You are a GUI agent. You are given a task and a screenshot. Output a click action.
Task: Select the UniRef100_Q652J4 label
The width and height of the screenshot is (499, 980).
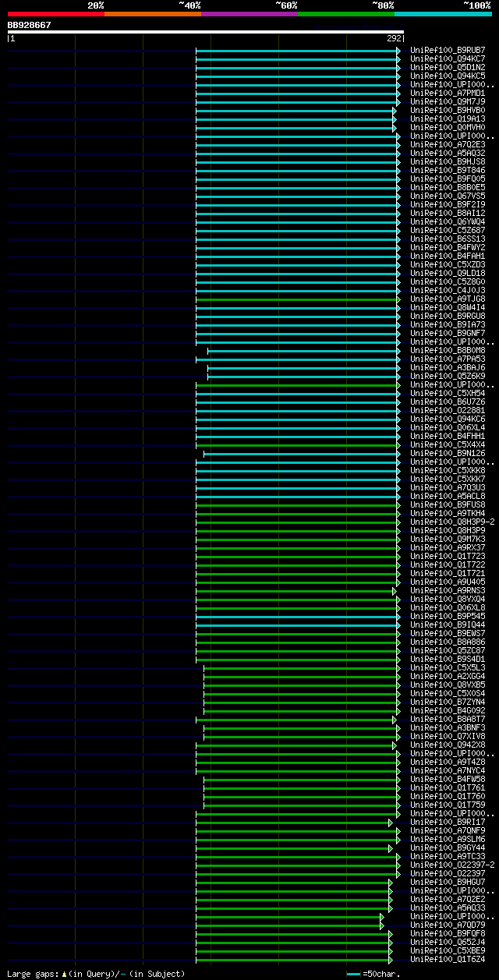pyautogui.click(x=448, y=942)
